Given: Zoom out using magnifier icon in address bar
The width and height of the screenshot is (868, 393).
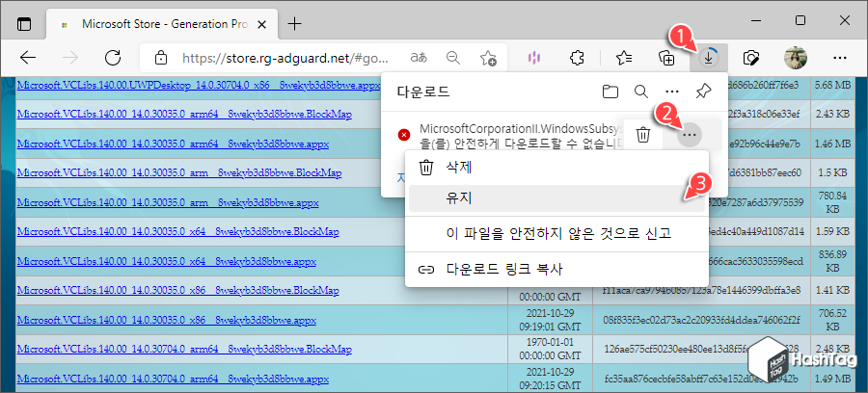Looking at the screenshot, I should pyautogui.click(x=453, y=58).
